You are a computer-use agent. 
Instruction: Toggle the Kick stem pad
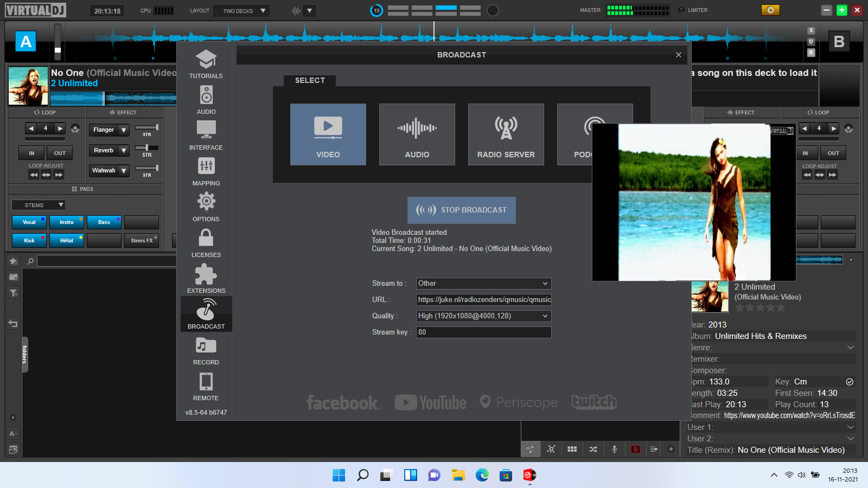(x=29, y=241)
